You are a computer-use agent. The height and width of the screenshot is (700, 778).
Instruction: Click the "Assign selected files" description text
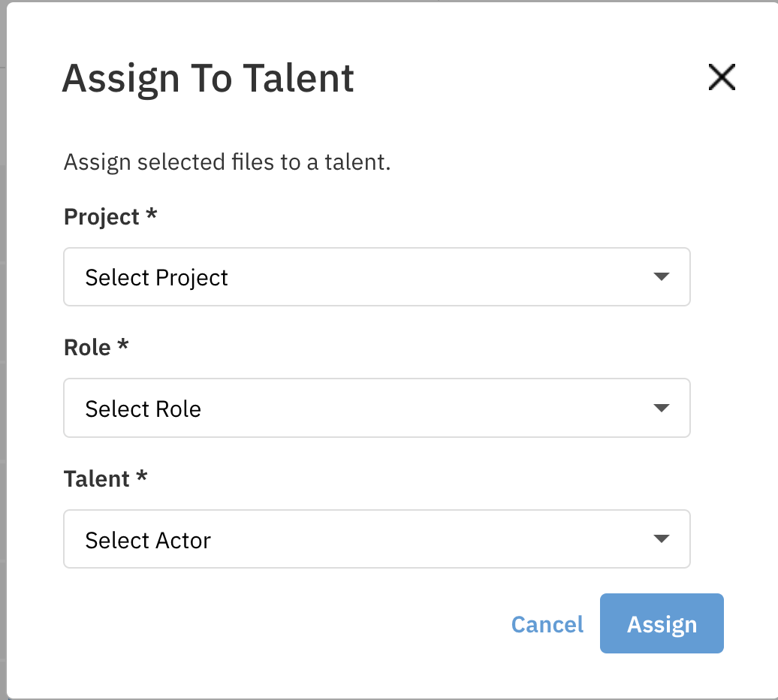click(x=227, y=162)
